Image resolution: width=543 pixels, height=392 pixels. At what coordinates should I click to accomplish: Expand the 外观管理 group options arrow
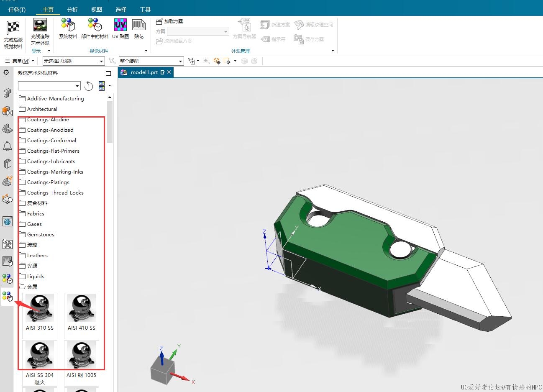(333, 51)
